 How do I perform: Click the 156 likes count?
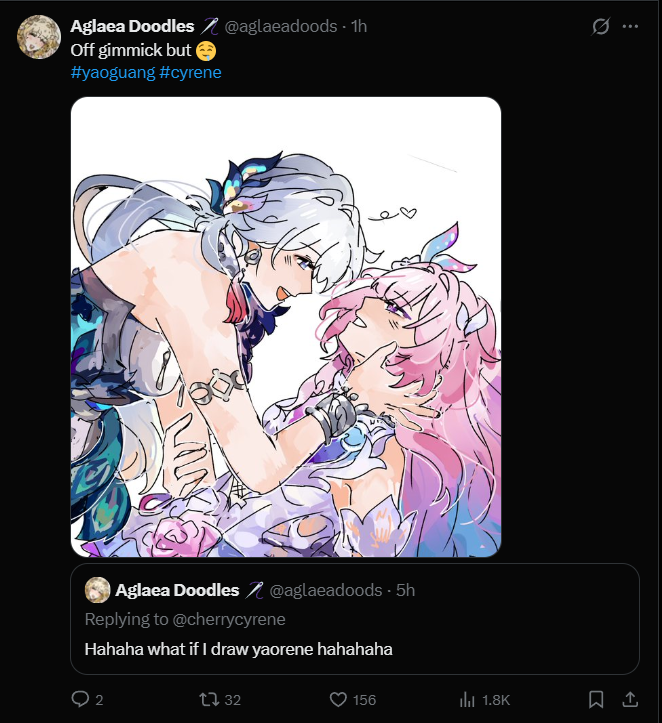[364, 700]
